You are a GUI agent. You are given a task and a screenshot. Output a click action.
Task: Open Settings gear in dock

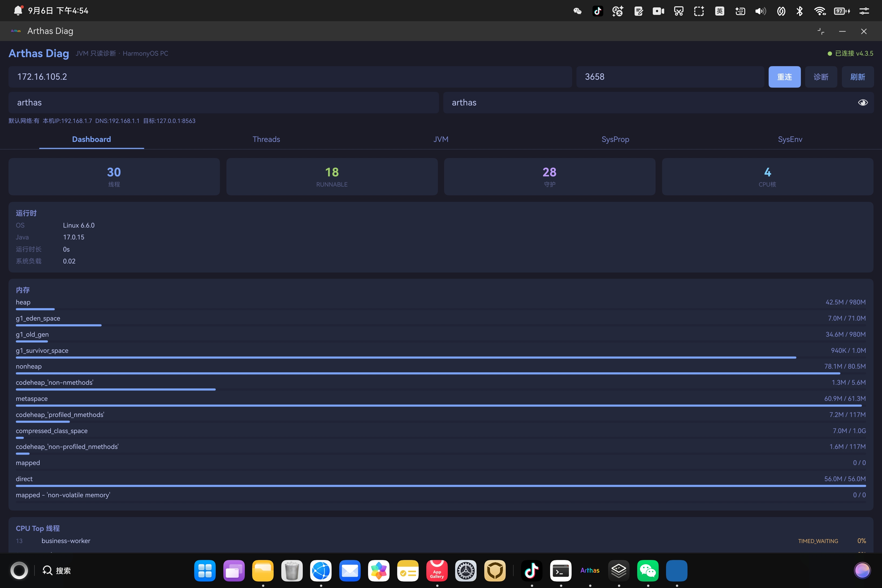click(x=466, y=570)
